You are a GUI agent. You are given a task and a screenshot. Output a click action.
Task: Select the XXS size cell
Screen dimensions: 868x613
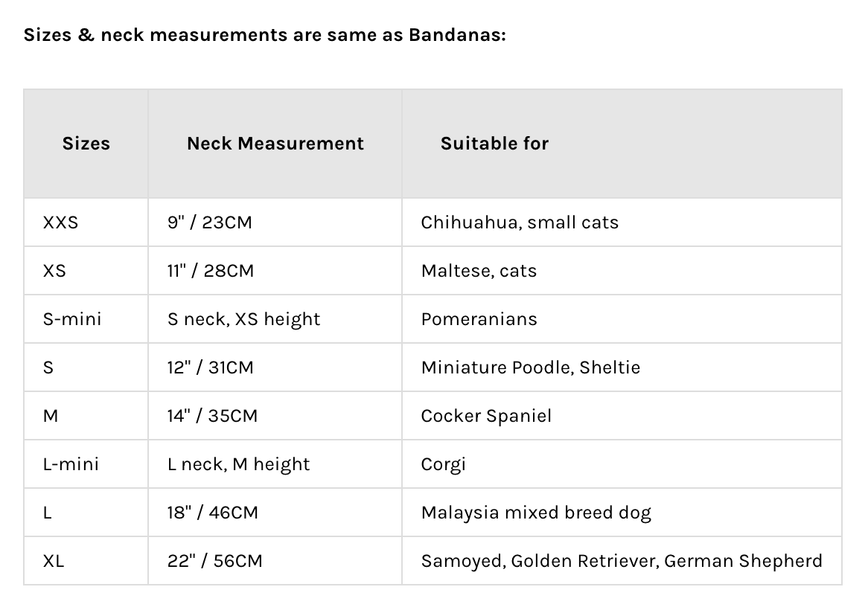pyautogui.click(x=60, y=222)
